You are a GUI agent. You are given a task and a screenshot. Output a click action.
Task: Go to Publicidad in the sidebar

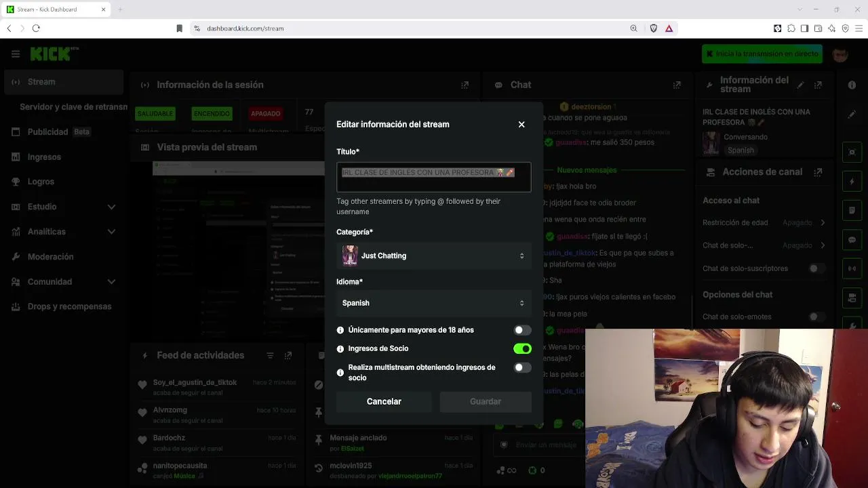(x=64, y=131)
